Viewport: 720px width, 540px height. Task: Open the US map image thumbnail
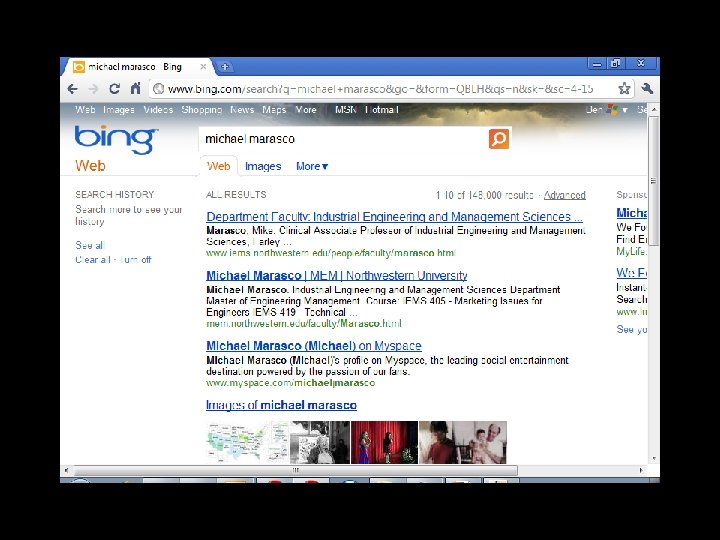pyautogui.click(x=248, y=443)
